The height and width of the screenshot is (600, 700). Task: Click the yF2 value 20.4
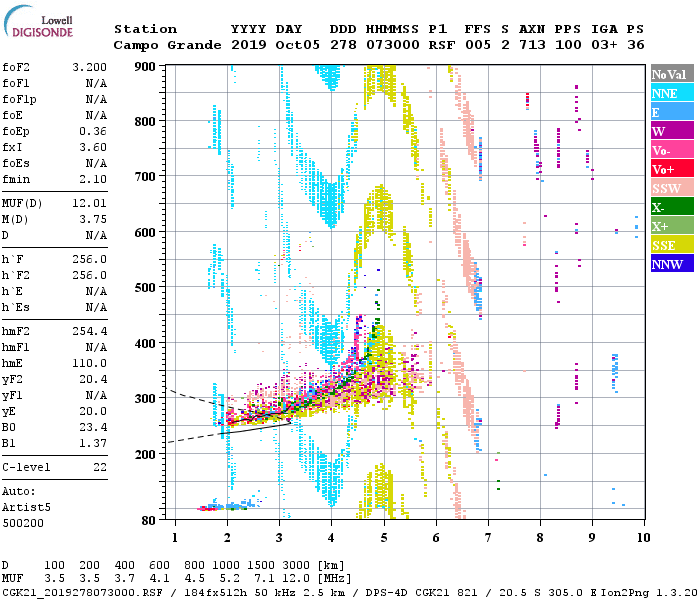click(93, 379)
